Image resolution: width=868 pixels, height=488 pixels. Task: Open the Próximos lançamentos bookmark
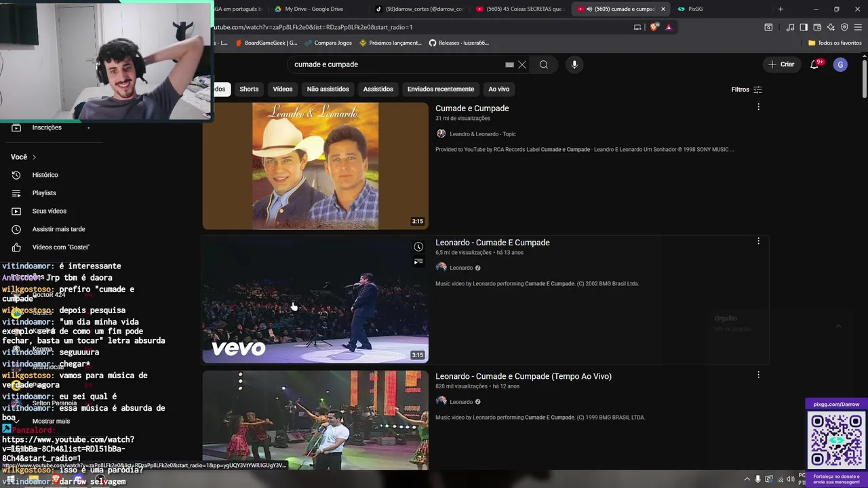[x=391, y=43]
